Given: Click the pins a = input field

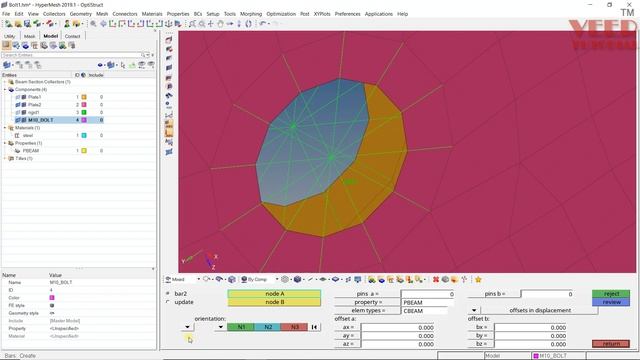Looking at the screenshot, I should pyautogui.click(x=428, y=294).
